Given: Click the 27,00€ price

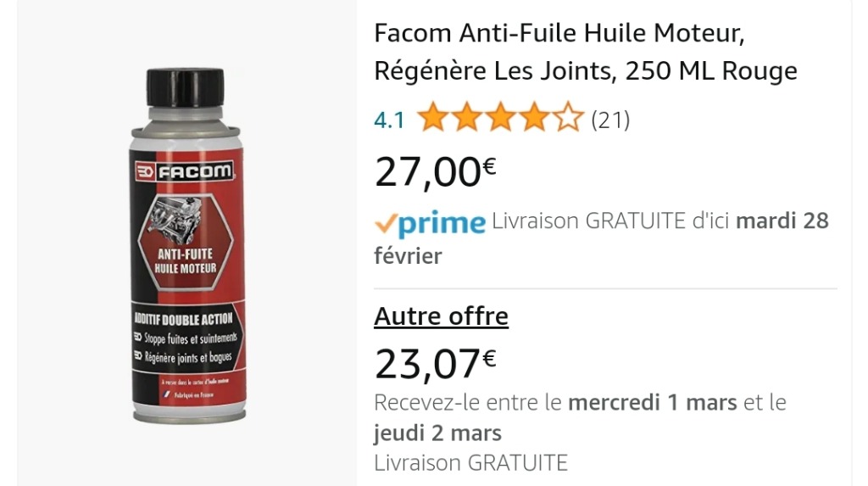Looking at the screenshot, I should click(435, 172).
